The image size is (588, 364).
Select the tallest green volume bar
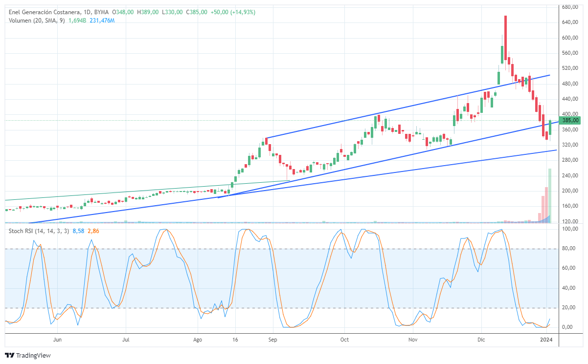[550, 195]
